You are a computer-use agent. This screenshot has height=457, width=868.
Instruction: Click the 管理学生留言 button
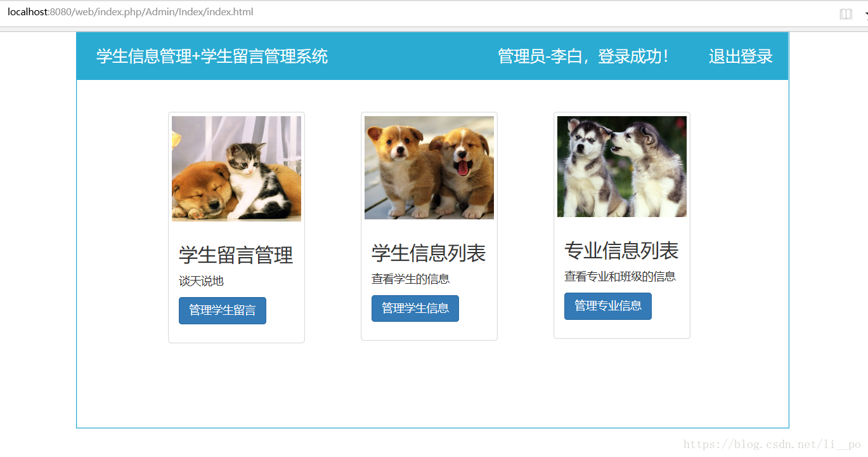(x=223, y=310)
